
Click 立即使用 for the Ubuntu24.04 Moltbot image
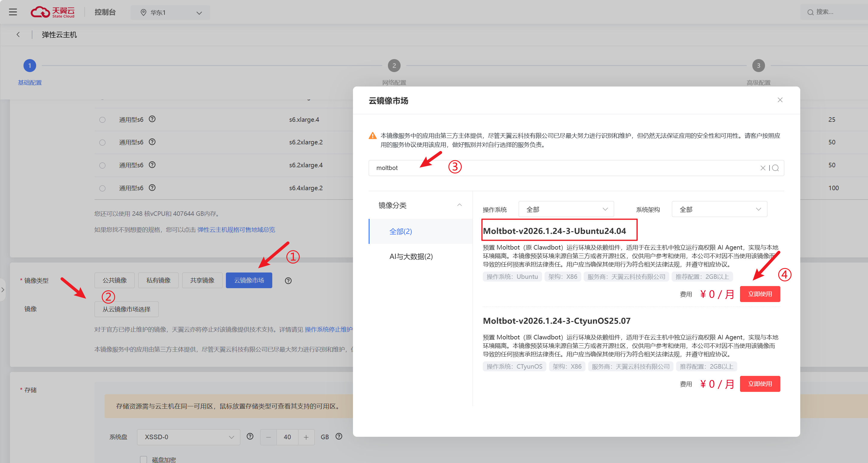(x=760, y=294)
